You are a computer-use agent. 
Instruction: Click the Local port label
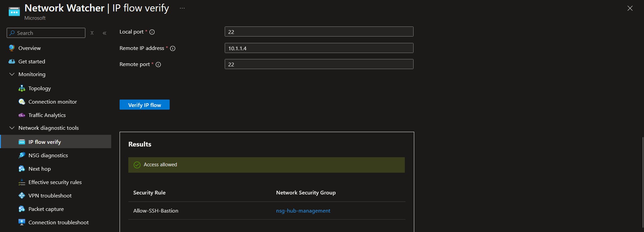[131, 32]
